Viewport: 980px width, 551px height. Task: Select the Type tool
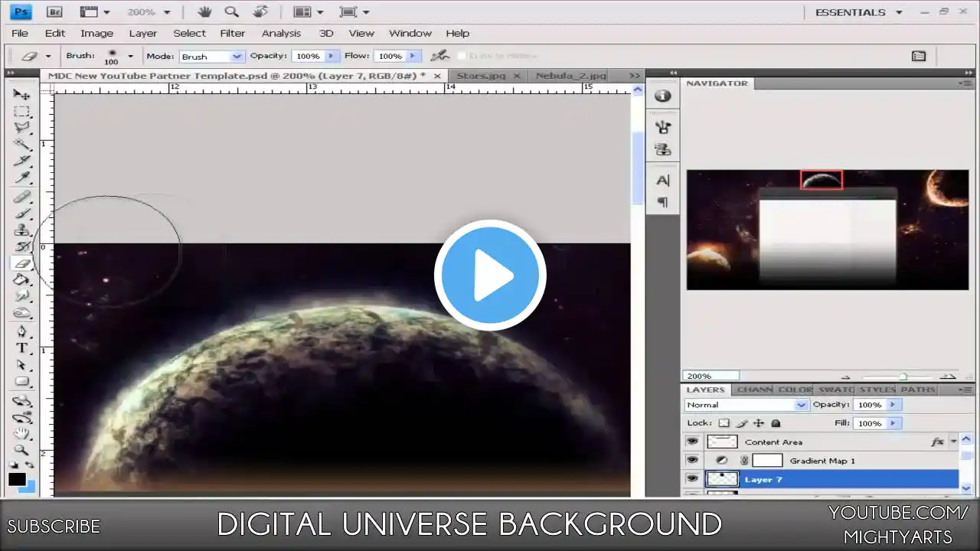pos(21,349)
